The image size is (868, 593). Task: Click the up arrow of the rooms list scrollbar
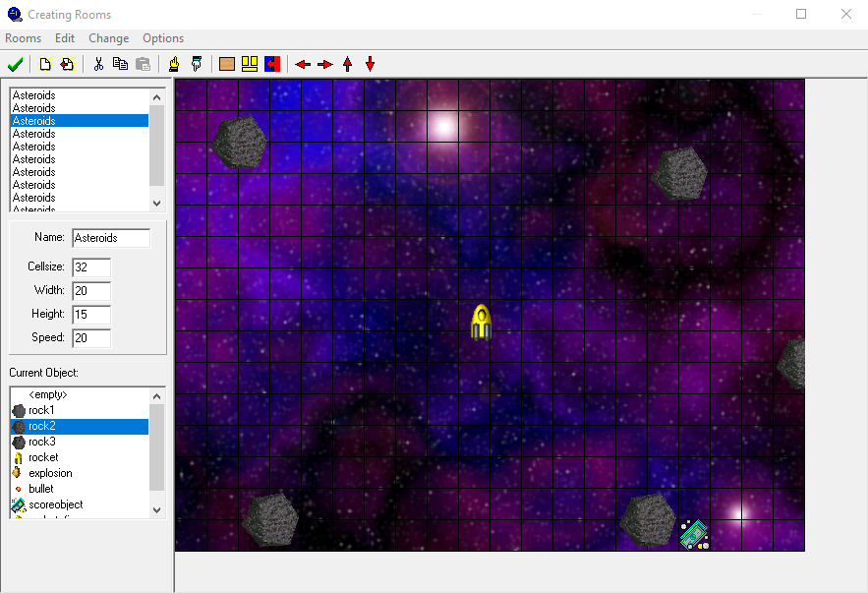pos(156,97)
